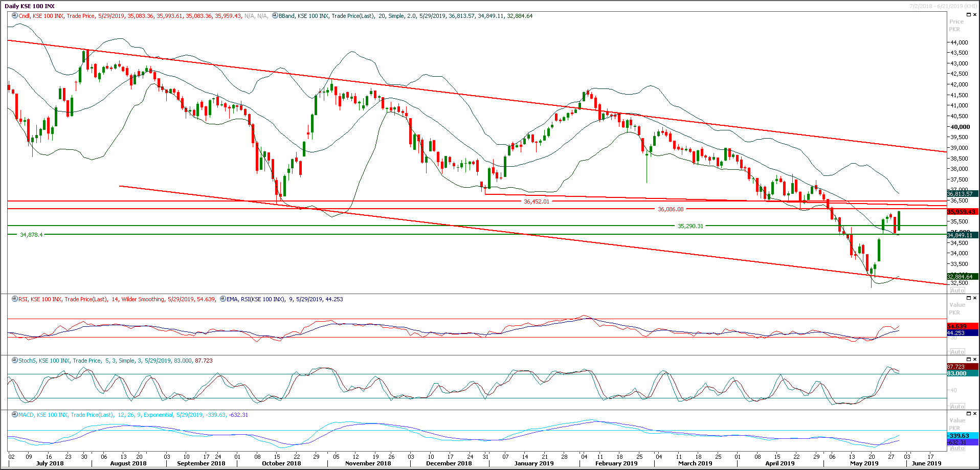
Task: Click the maximize icon on the MACD pane
Action: click(968, 414)
